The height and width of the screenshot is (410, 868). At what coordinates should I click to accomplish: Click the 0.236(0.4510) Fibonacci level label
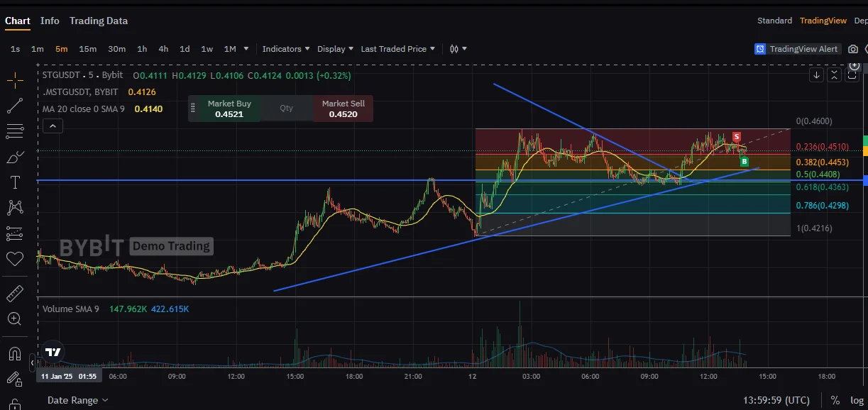pyautogui.click(x=823, y=147)
